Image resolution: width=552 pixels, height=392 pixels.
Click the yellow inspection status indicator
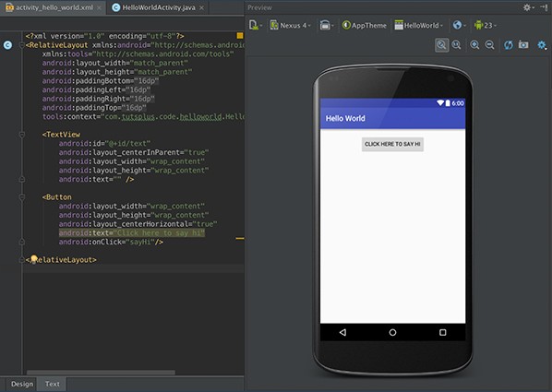click(x=240, y=36)
